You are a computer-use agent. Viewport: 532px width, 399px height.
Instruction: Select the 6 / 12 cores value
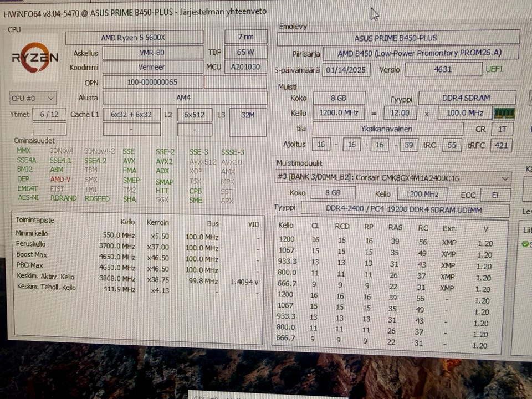coord(49,115)
